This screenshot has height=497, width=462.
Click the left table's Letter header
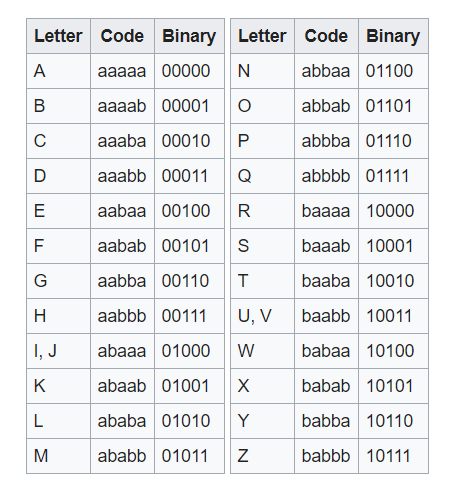coord(58,36)
